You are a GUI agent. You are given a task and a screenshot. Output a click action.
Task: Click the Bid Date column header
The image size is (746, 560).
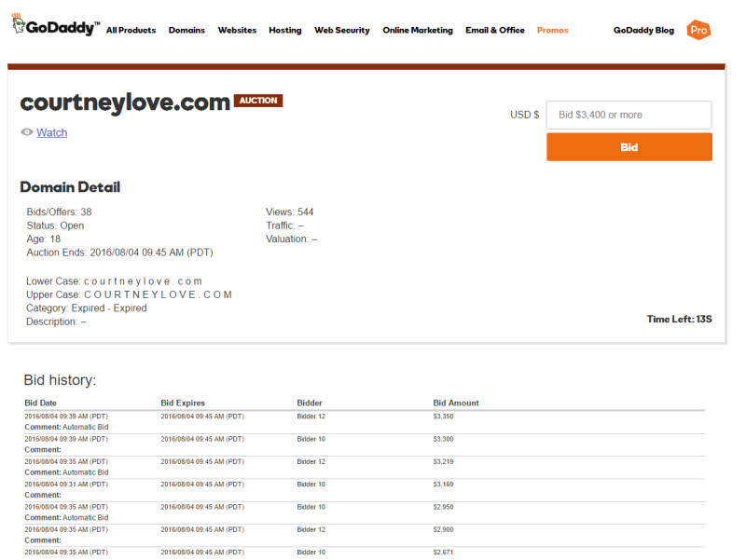40,403
